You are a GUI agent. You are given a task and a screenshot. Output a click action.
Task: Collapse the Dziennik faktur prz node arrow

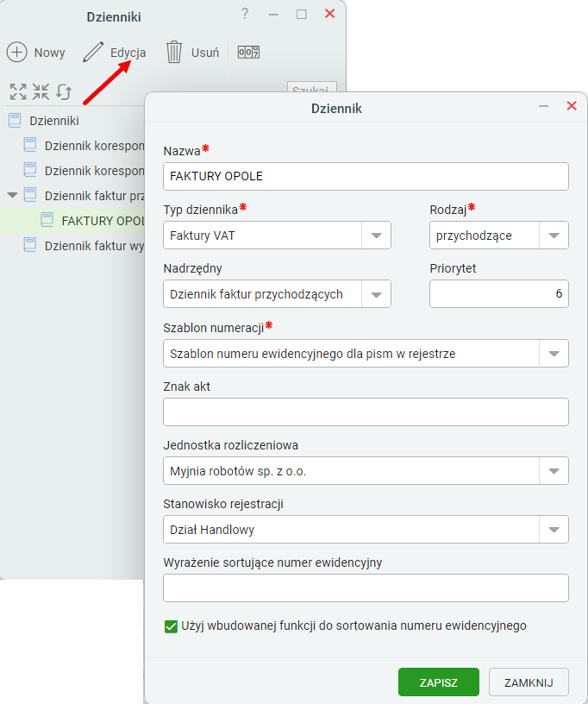tap(13, 195)
